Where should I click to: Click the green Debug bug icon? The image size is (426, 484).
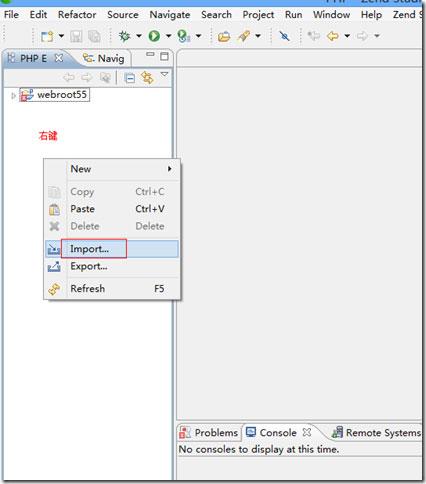125,36
